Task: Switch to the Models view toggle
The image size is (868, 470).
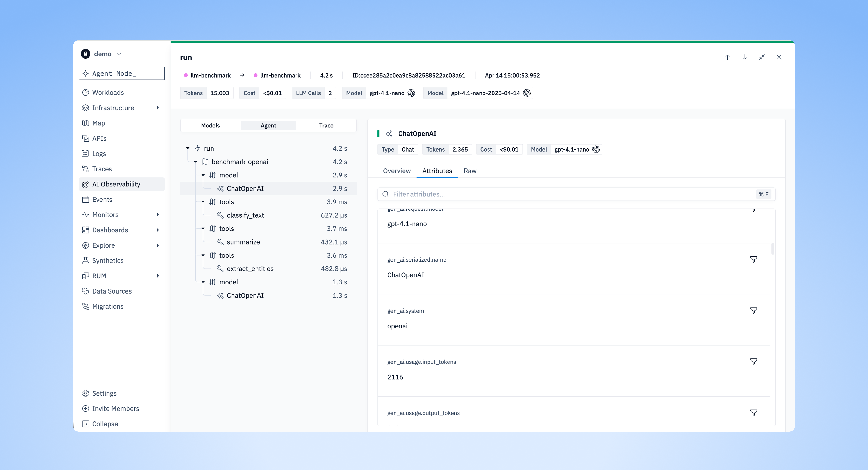Action: (x=210, y=125)
